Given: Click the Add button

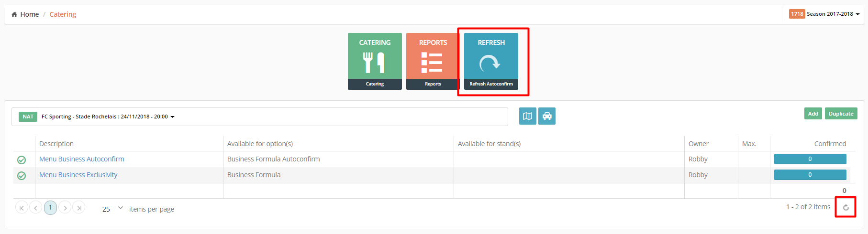Looking at the screenshot, I should [813, 114].
